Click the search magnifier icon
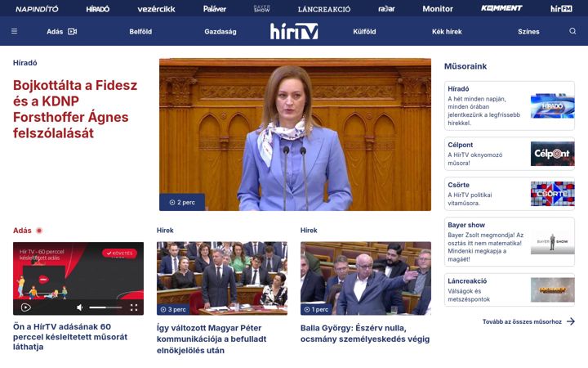The width and height of the screenshot is (588, 368). 572,31
